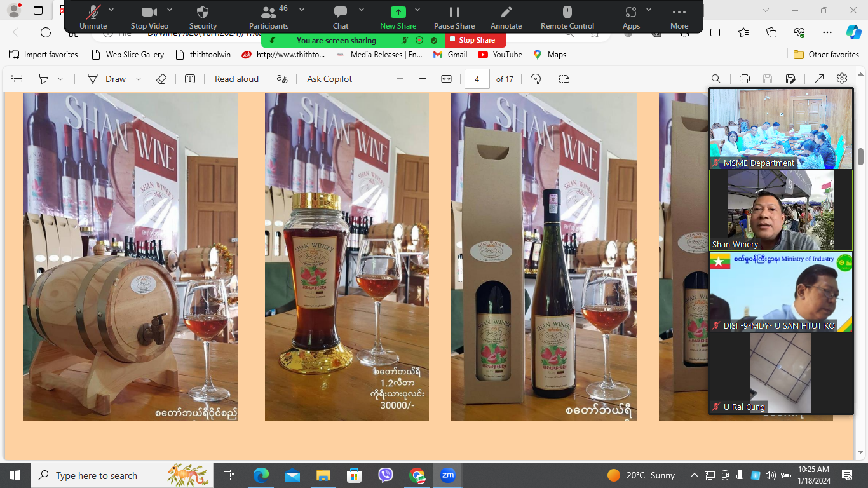Open Remote Control in Zoom toolbar
This screenshot has width=868, height=488.
[567, 17]
